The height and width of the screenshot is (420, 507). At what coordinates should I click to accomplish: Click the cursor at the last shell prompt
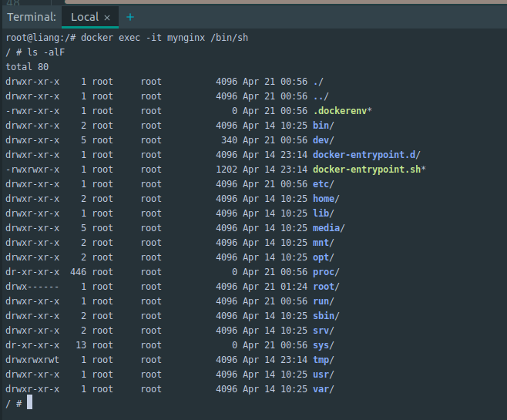(30, 402)
